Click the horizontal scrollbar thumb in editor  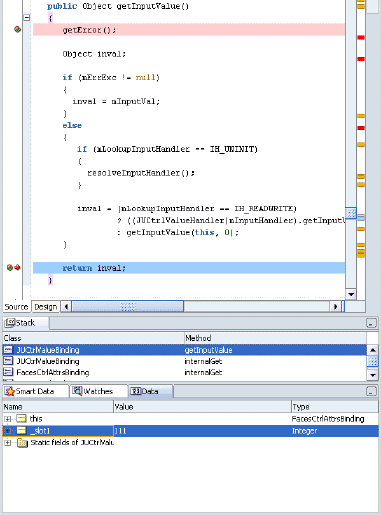[128, 306]
